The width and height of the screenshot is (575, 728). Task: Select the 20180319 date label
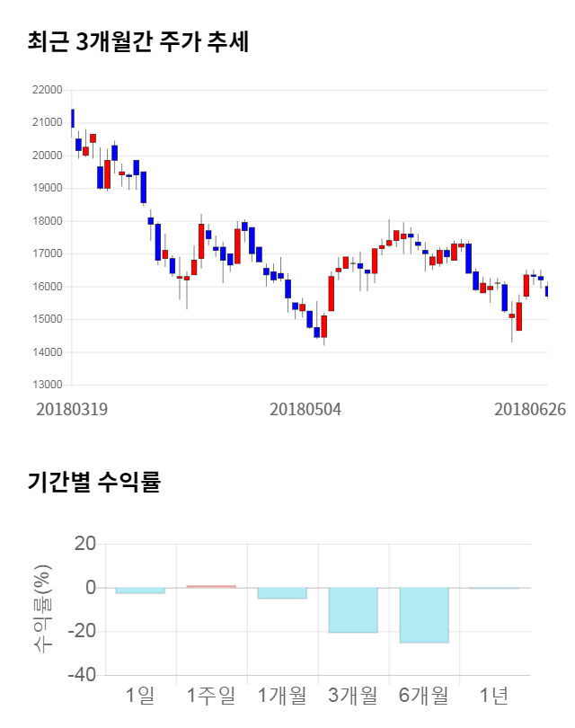pos(72,409)
